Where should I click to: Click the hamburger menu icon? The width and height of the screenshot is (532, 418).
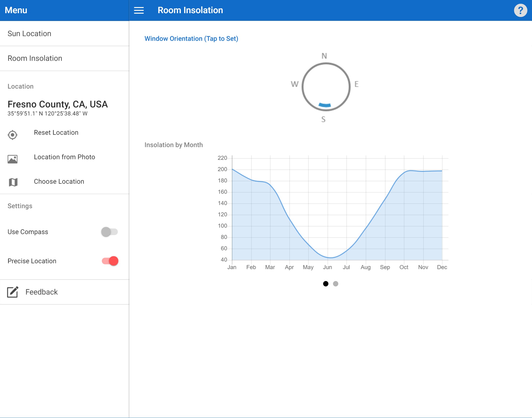click(x=139, y=10)
